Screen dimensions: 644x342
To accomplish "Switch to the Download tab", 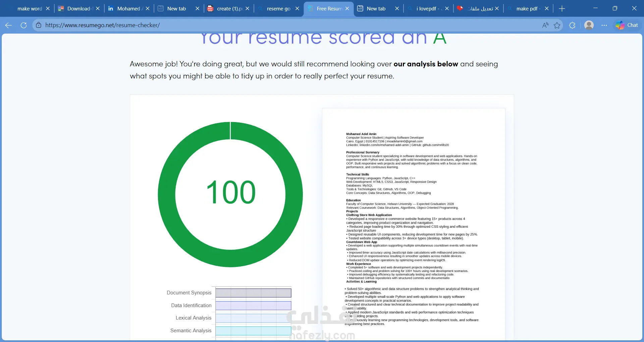I will point(79,9).
